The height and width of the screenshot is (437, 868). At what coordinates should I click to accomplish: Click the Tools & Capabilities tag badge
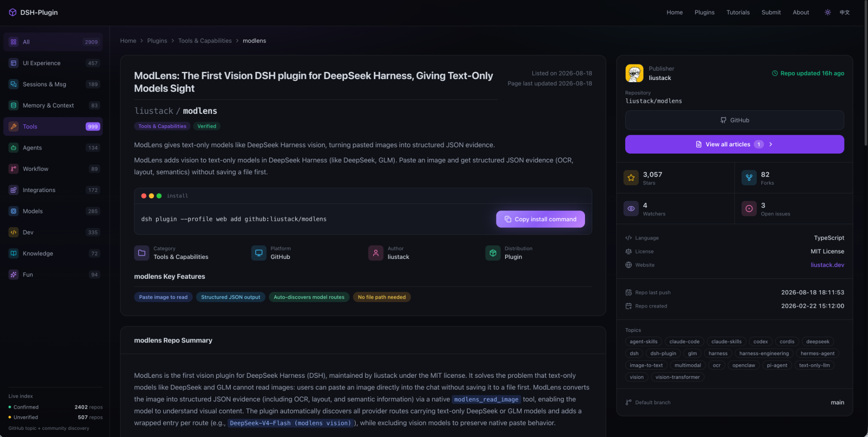pos(162,126)
